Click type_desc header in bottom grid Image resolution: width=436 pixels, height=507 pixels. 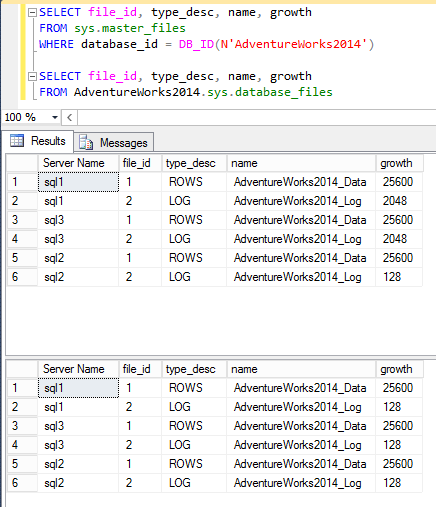coord(194,369)
